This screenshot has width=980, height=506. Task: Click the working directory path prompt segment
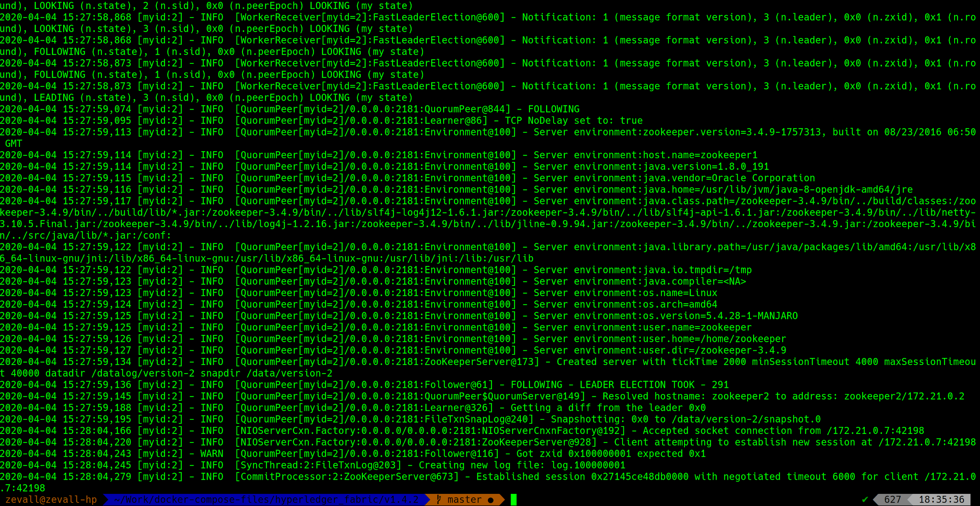[x=266, y=500]
